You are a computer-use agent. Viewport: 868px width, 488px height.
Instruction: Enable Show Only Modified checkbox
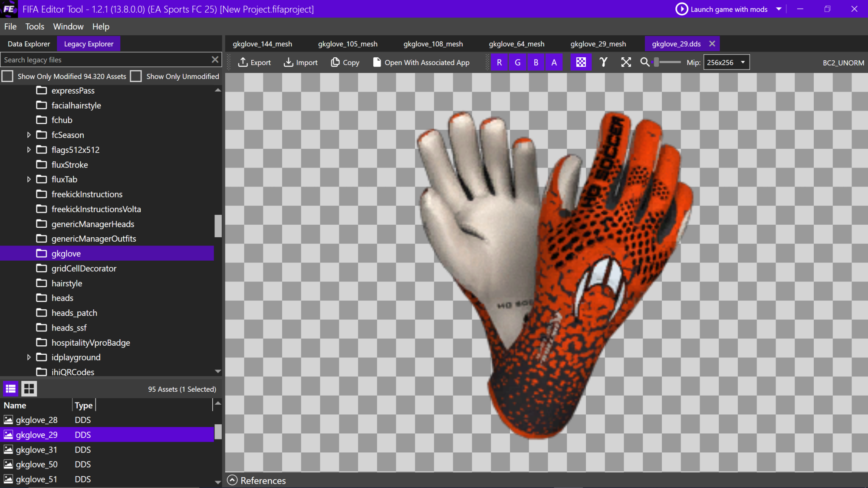coord(7,76)
